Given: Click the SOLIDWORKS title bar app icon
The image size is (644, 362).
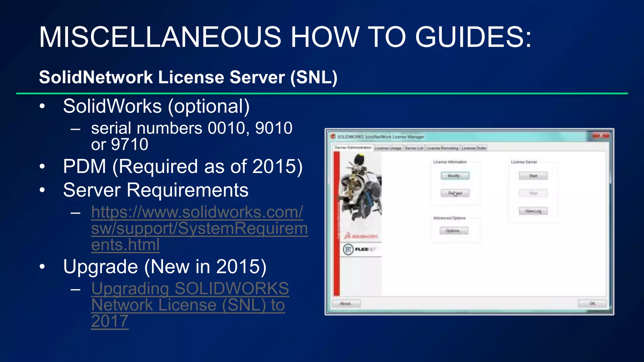Looking at the screenshot, I should [333, 136].
